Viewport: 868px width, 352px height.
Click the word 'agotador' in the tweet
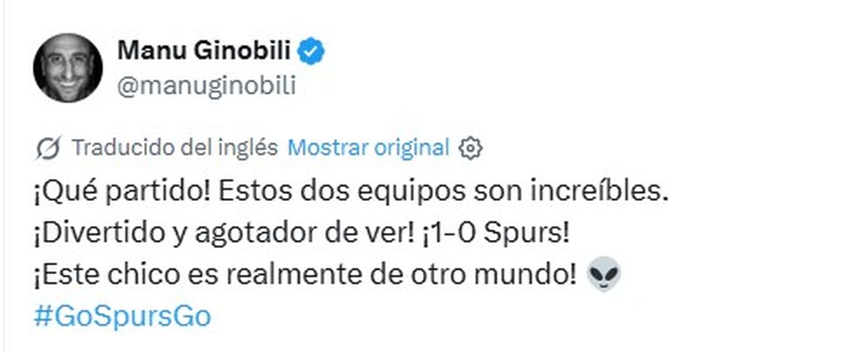click(249, 236)
